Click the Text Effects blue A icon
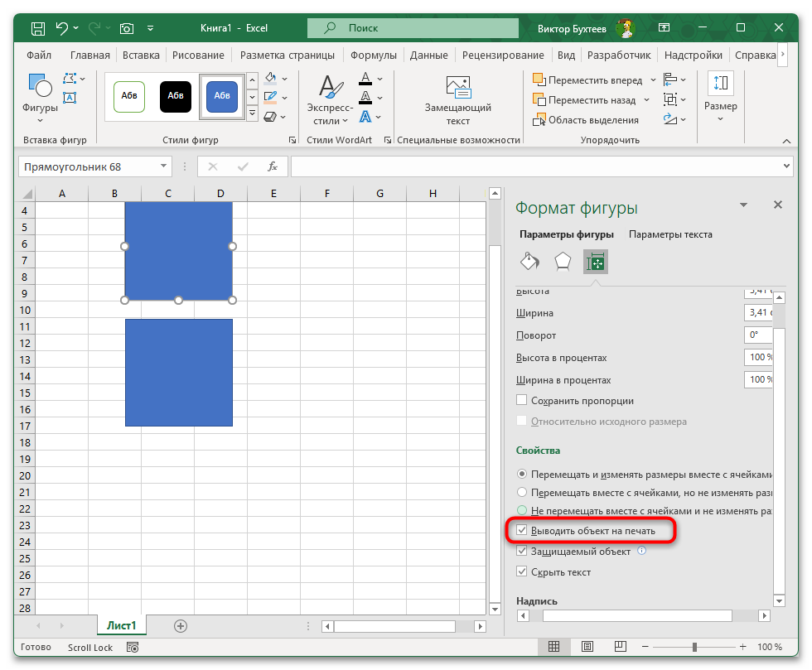 click(x=365, y=117)
